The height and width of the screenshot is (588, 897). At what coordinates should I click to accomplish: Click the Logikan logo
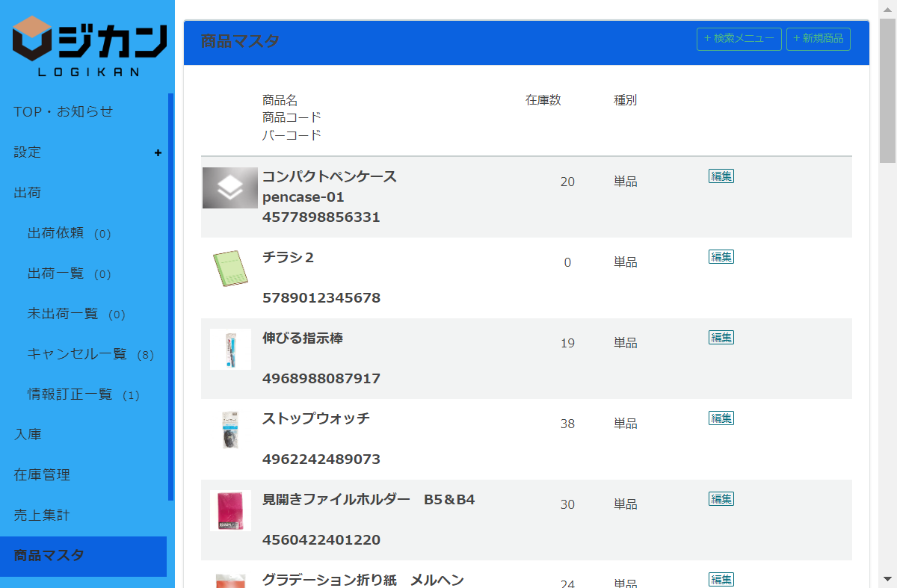[87, 46]
